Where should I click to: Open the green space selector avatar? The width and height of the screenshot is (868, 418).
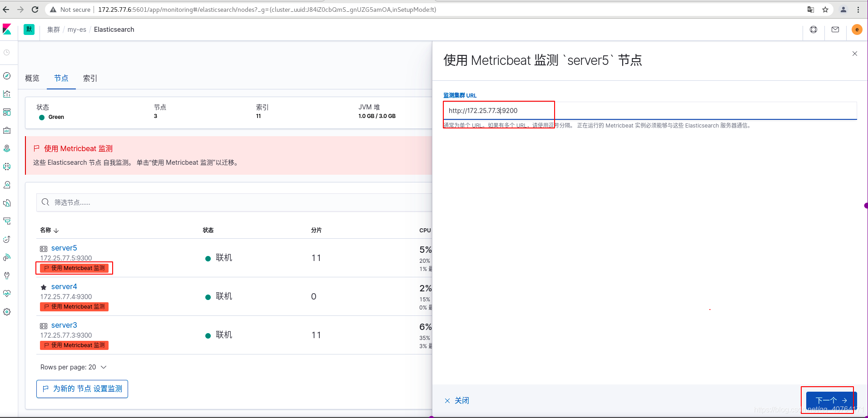point(29,30)
